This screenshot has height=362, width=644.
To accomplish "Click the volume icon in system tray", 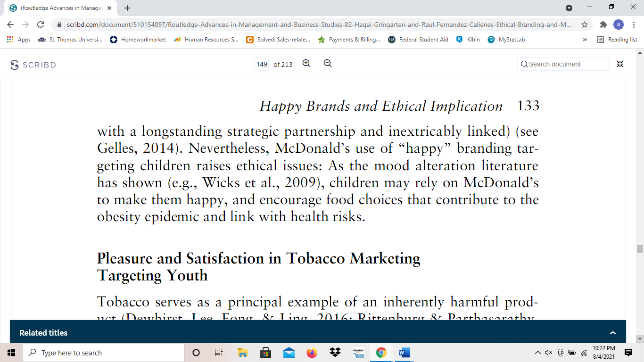I will [549, 353].
